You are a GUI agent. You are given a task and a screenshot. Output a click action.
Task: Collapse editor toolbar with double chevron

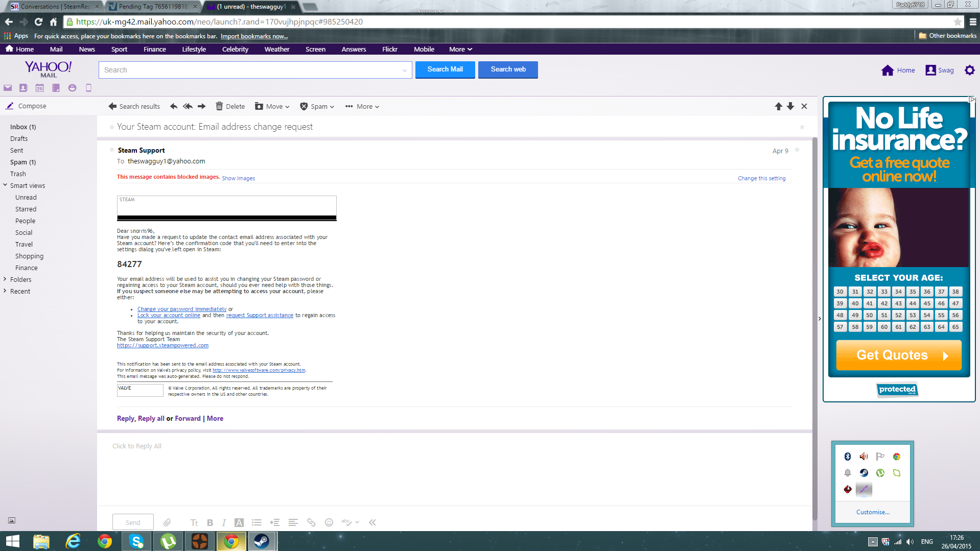tap(372, 522)
